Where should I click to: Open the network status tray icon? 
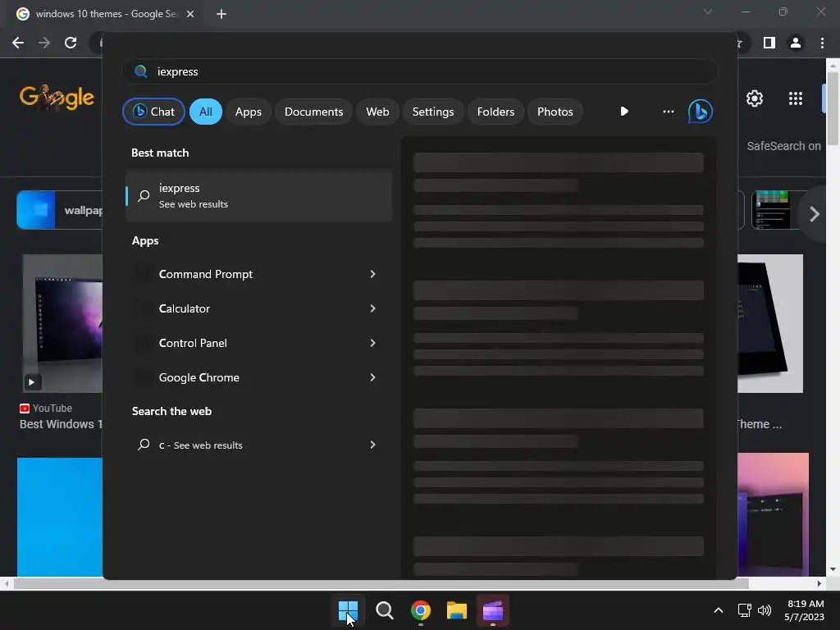point(744,610)
